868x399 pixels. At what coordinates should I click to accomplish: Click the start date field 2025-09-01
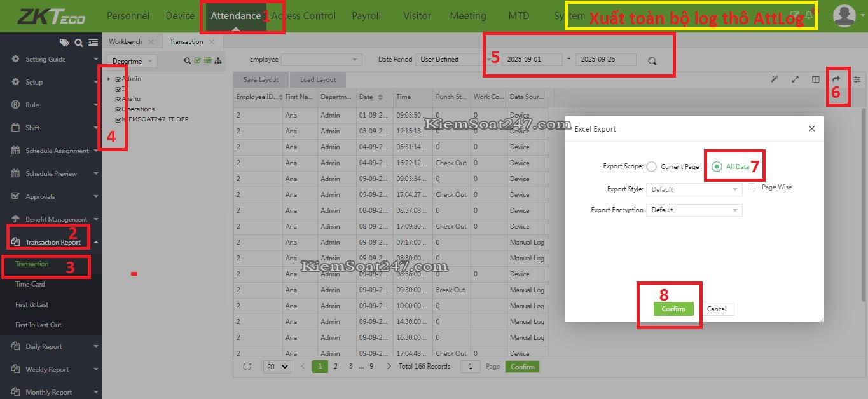tap(532, 60)
